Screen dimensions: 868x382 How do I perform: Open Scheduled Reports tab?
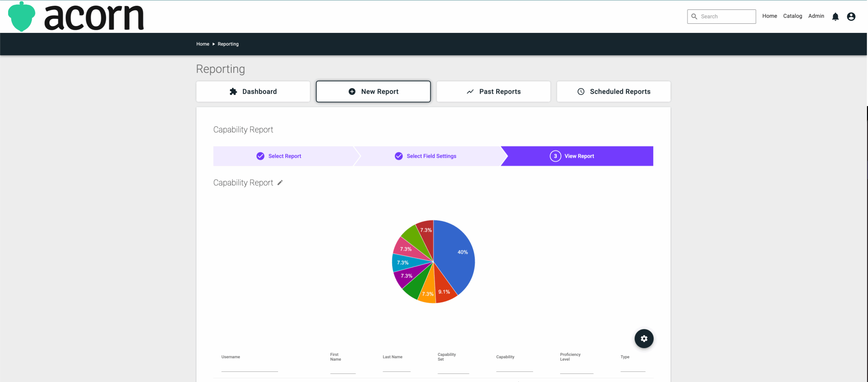[613, 92]
